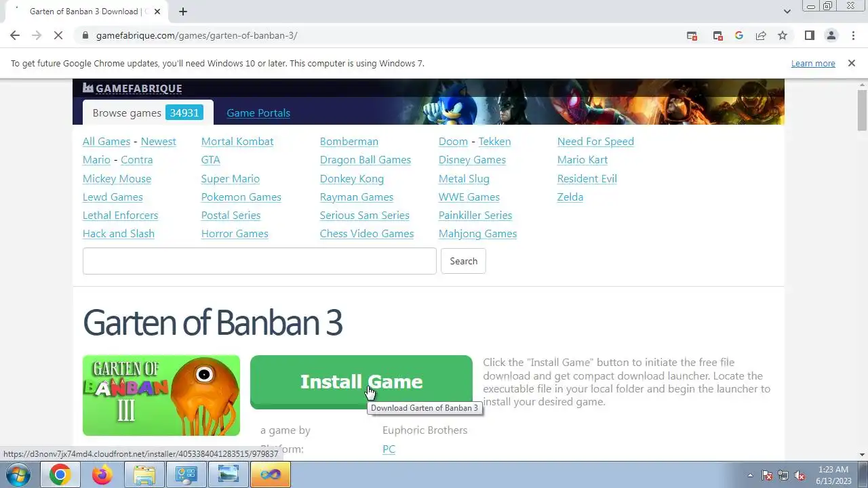The width and height of the screenshot is (868, 488).
Task: Click the first blocked-content icon in the address bar
Action: 692,35
